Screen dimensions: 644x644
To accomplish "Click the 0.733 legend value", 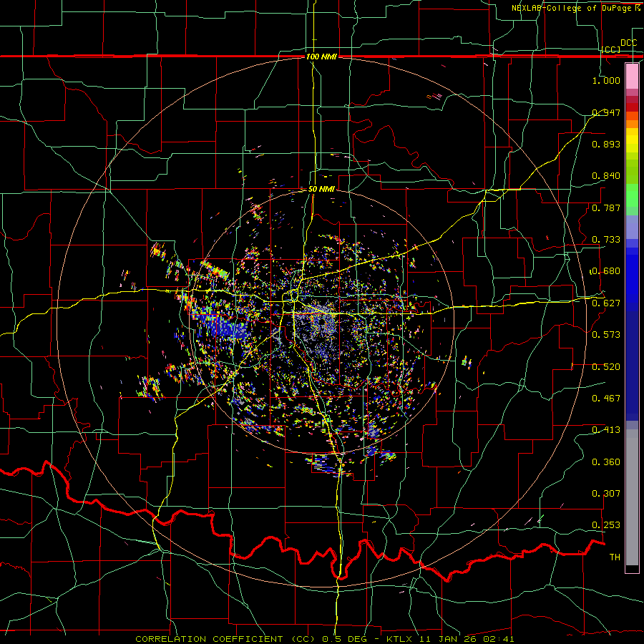I will tap(606, 240).
